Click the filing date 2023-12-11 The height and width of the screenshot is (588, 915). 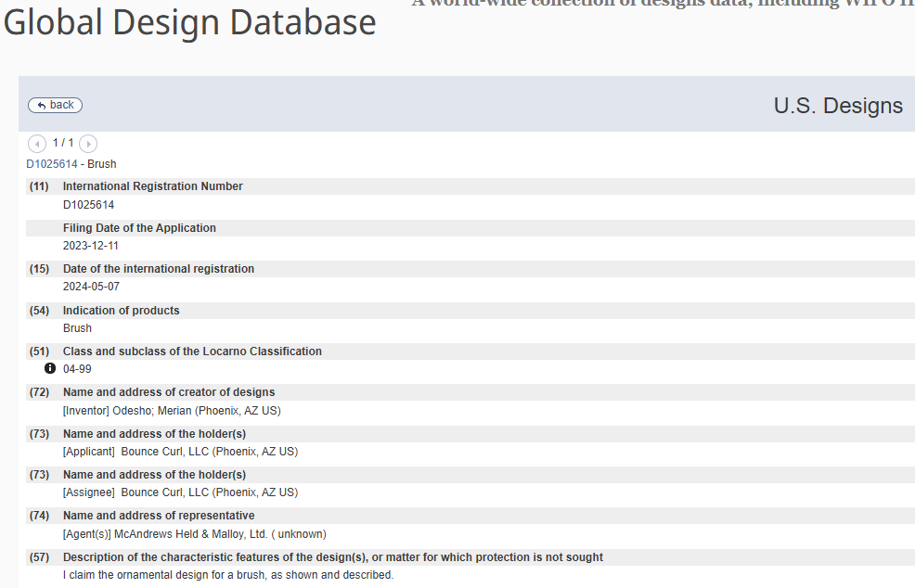[x=91, y=246]
